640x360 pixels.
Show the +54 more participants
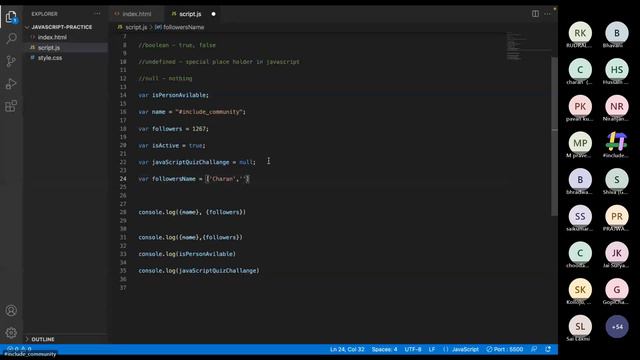[617, 327]
